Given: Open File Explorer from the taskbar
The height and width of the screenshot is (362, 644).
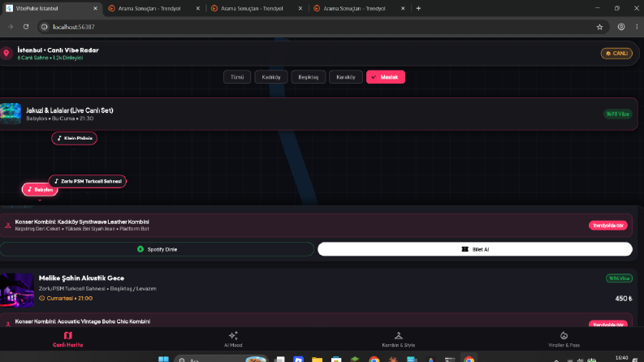Looking at the screenshot, I should [x=317, y=360].
